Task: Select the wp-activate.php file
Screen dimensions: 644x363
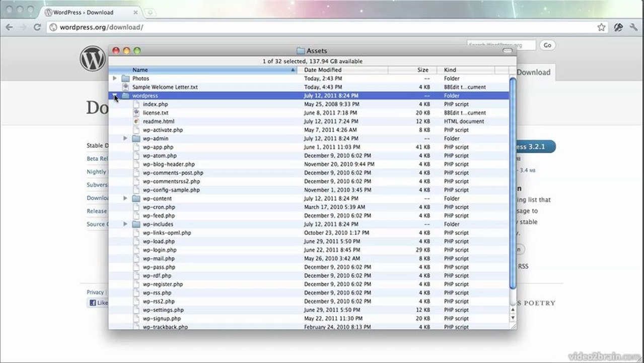Action: click(163, 130)
